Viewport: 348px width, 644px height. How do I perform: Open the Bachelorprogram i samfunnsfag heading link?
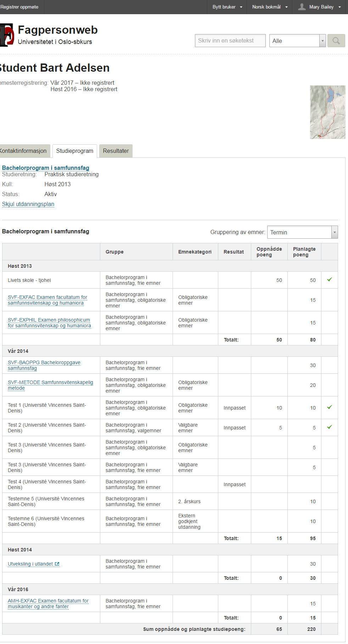tap(46, 168)
